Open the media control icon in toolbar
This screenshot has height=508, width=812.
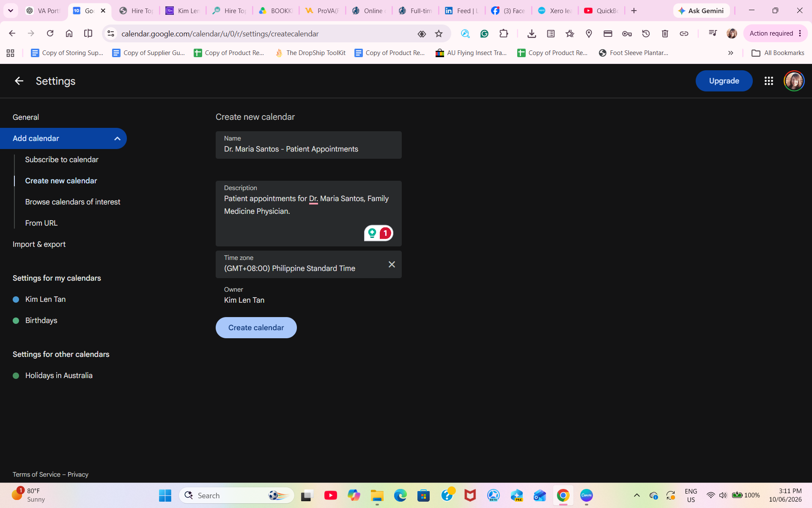pyautogui.click(x=713, y=33)
